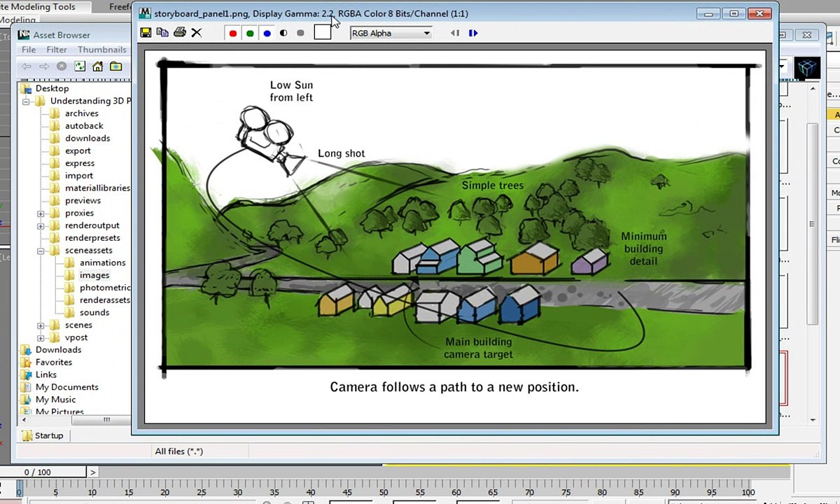Screen dimensions: 840x504
Task: Select the archives folder
Action: 82,113
